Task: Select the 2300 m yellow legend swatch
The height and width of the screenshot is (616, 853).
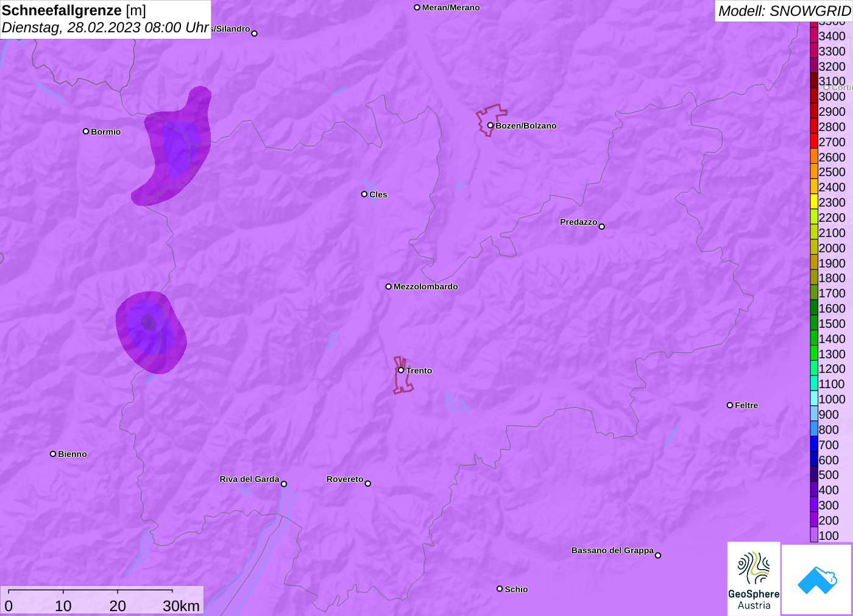Action: pyautogui.click(x=814, y=202)
